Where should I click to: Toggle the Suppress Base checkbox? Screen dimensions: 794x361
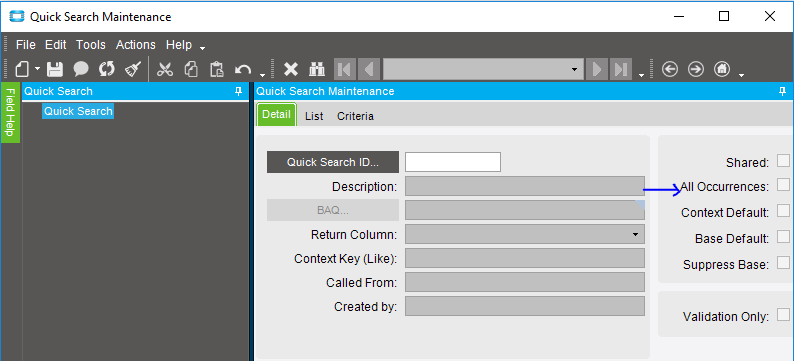tap(783, 263)
